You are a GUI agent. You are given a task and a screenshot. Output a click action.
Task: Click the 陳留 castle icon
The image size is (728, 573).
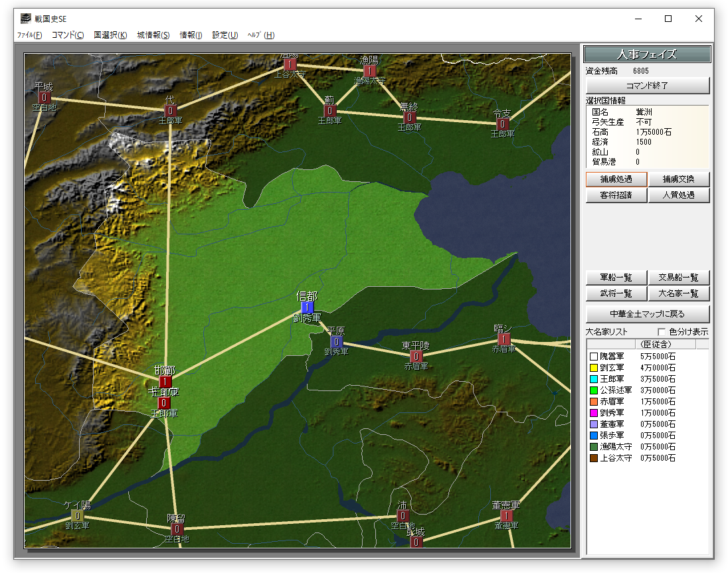tap(177, 529)
